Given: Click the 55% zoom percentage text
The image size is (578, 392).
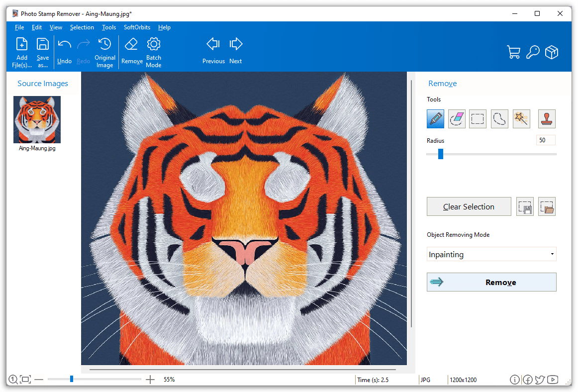Looking at the screenshot, I should coord(169,380).
